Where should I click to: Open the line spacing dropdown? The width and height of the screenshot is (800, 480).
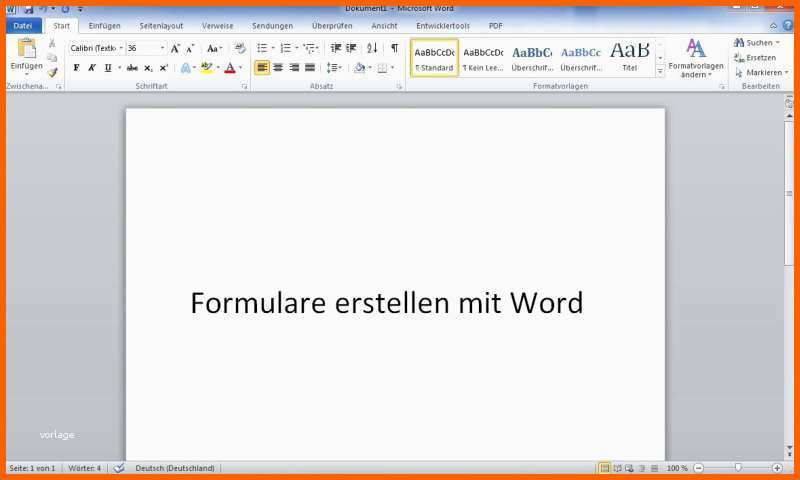coord(334,67)
